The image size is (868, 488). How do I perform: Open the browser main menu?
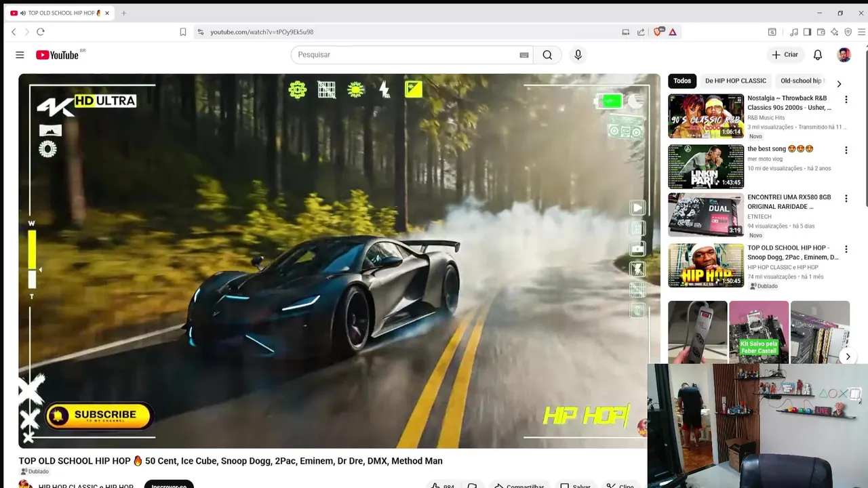[x=861, y=32]
